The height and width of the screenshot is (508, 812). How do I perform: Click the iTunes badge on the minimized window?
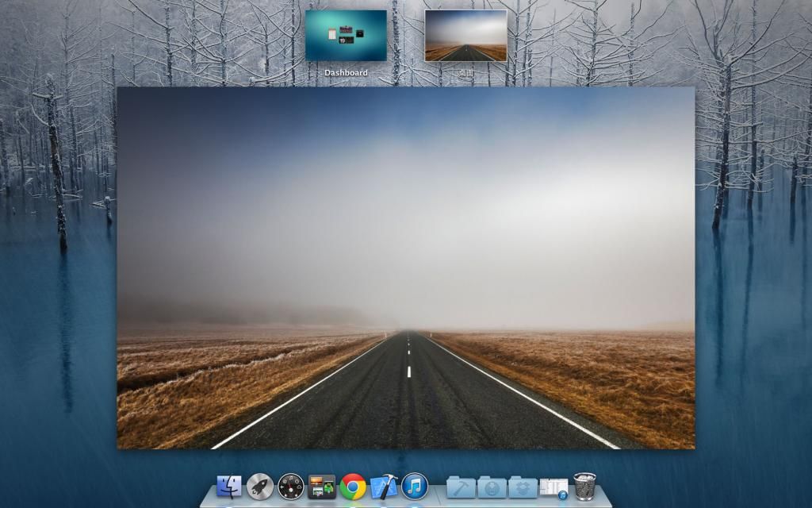pos(563,495)
